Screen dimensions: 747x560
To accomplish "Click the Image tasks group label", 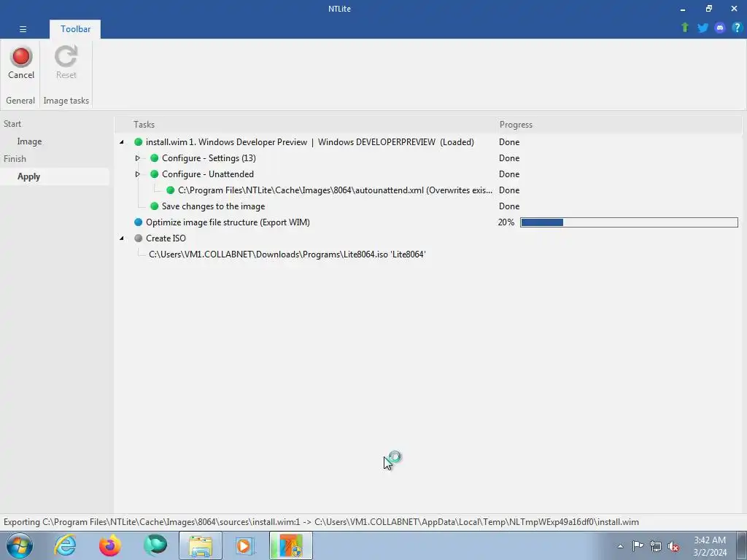I will pyautogui.click(x=66, y=101).
